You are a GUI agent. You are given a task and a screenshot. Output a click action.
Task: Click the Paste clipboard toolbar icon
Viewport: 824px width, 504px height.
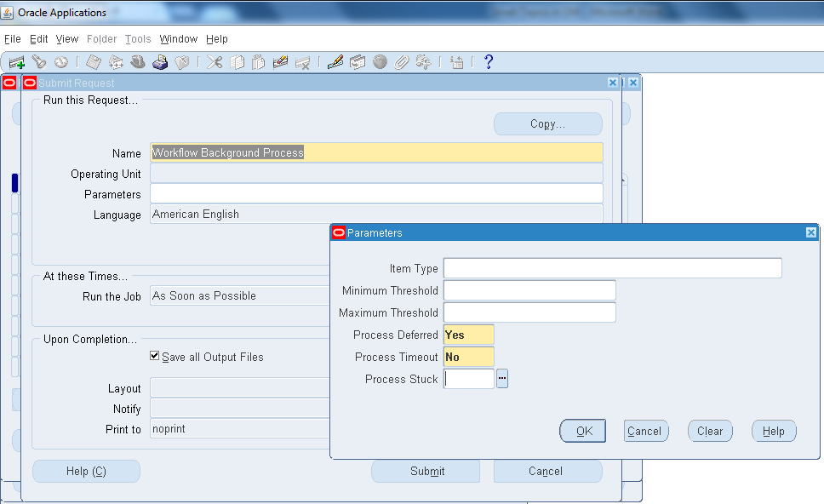[x=259, y=62]
